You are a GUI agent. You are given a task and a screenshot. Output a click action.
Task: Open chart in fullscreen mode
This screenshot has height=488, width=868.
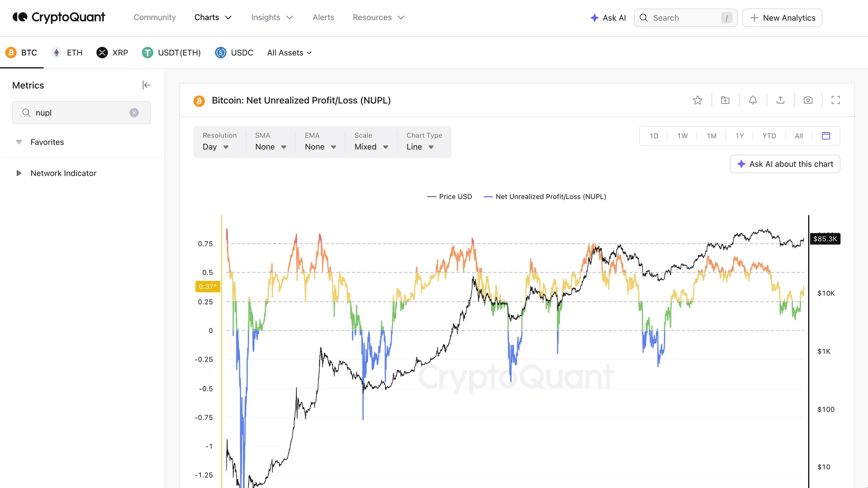pyautogui.click(x=835, y=100)
